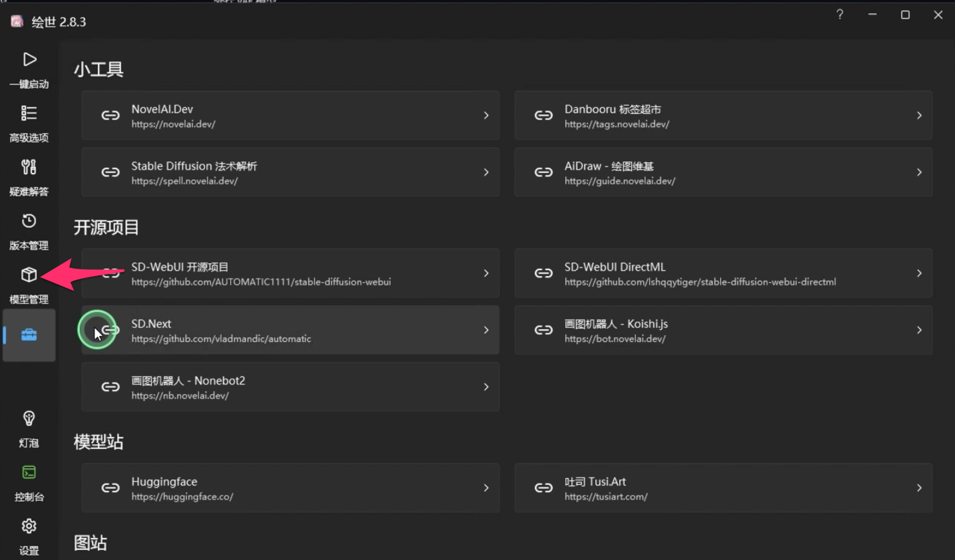
Task: Minimize the 绘世 window
Action: tap(873, 15)
